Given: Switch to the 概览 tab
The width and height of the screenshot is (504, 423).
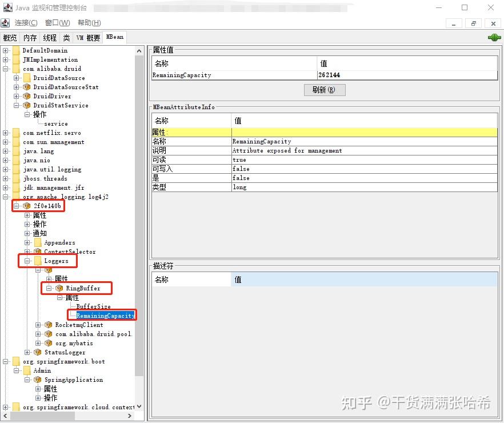Looking at the screenshot, I should tap(10, 38).
